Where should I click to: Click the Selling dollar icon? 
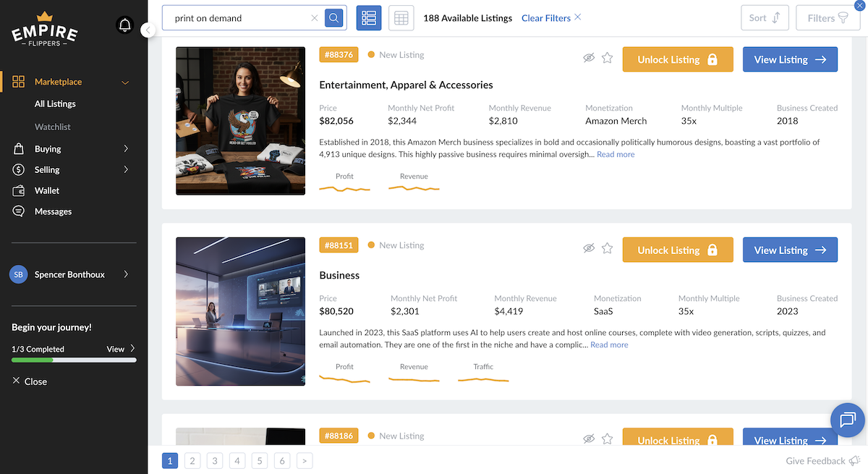[x=19, y=169]
